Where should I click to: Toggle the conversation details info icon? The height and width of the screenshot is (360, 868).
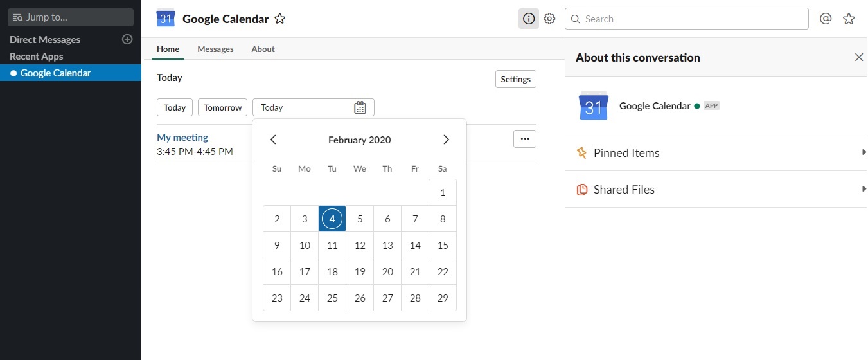[x=529, y=19]
